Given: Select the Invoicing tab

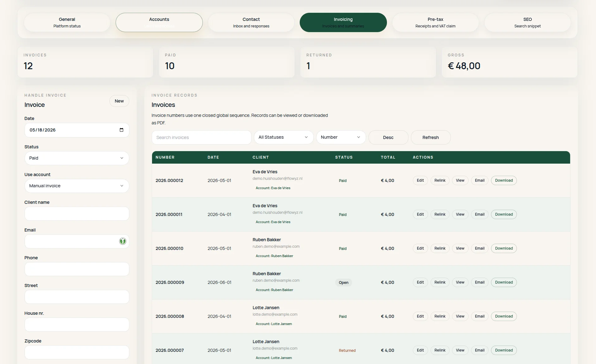Looking at the screenshot, I should [x=343, y=22].
